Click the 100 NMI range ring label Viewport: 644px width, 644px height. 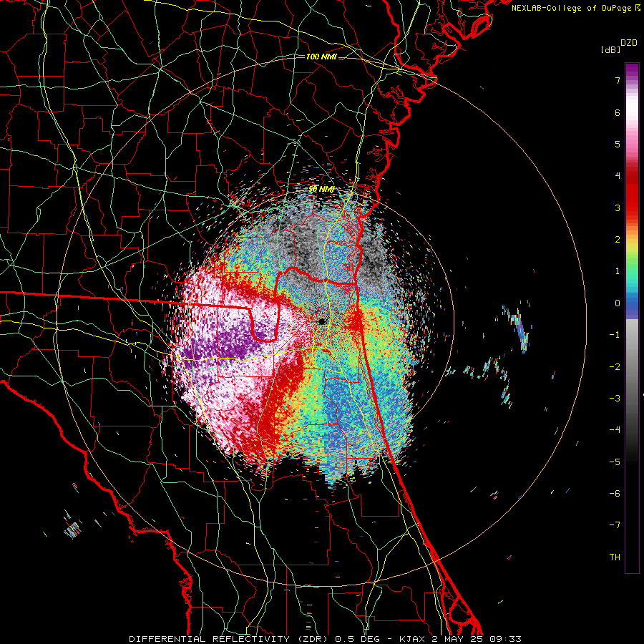(x=321, y=57)
